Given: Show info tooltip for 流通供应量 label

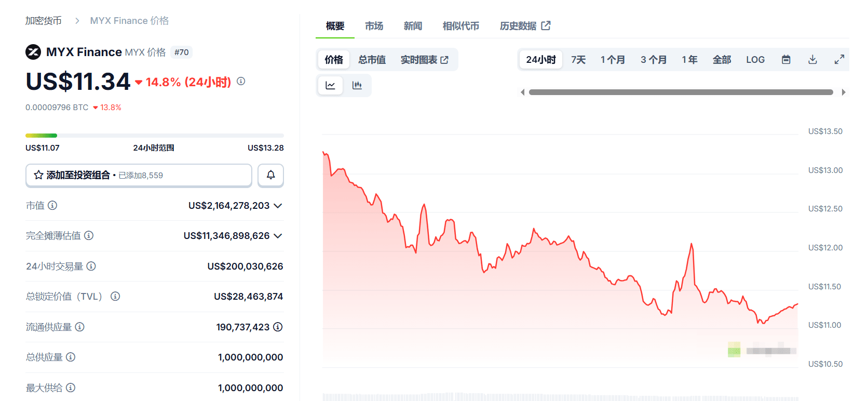Looking at the screenshot, I should 79,327.
